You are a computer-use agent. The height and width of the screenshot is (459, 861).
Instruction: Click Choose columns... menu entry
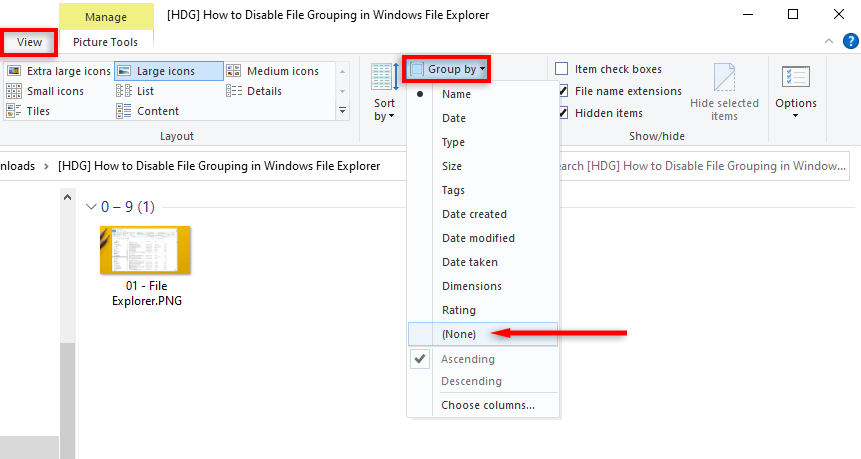(x=488, y=405)
